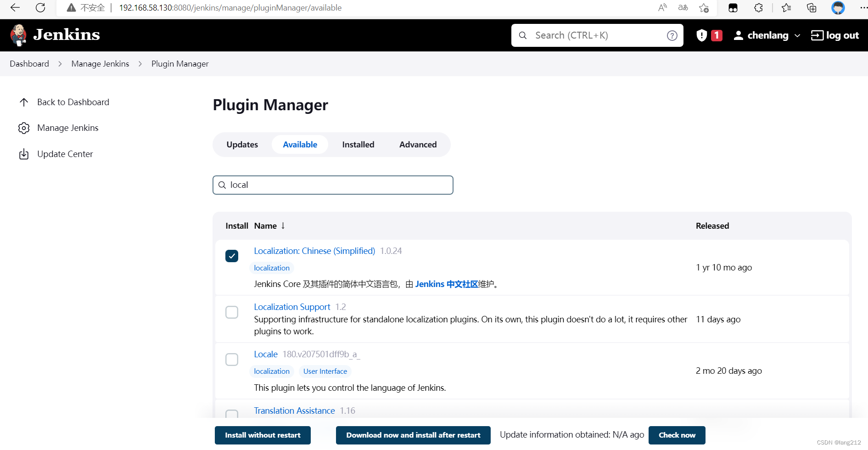The width and height of the screenshot is (868, 450).
Task: Expand the Dashboard breadcrumb chevron
Action: tap(60, 64)
